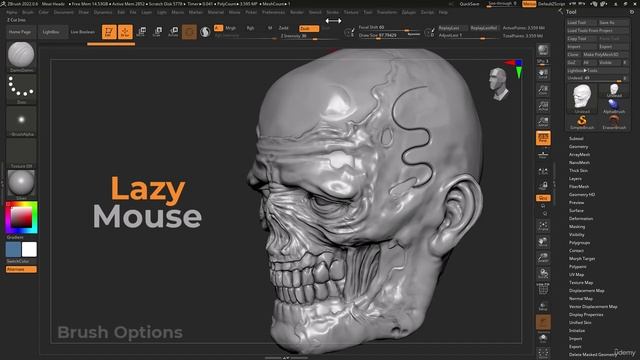Expand the Polygroups sub-palette
This screenshot has height=360, width=640.
pos(580,242)
